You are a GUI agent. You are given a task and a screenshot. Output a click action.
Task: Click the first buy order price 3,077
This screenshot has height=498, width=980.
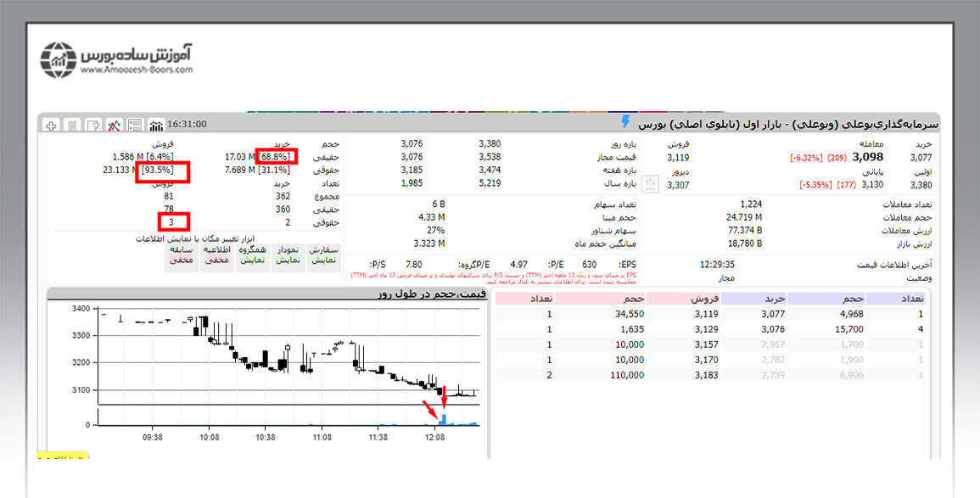[772, 314]
